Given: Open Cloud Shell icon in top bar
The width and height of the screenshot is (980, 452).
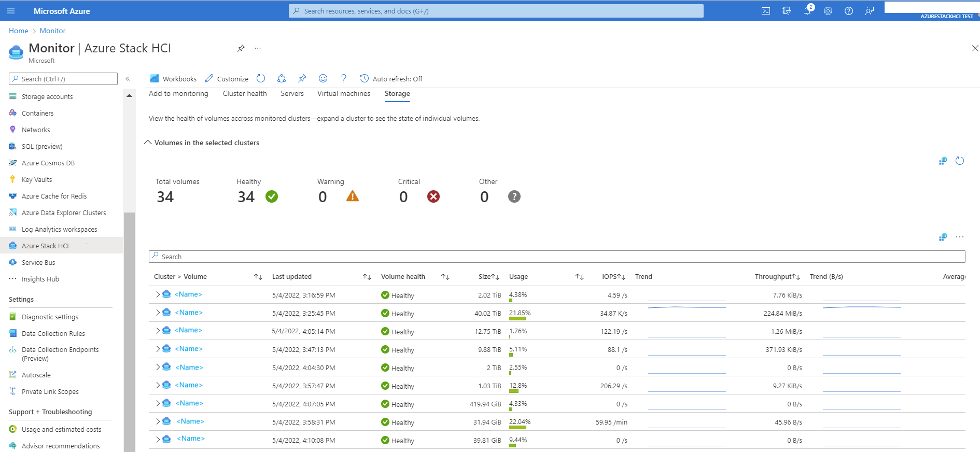Looking at the screenshot, I should point(766,11).
